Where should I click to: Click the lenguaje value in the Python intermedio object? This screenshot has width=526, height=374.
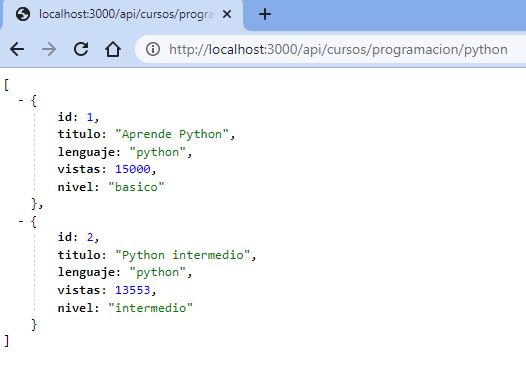(158, 272)
